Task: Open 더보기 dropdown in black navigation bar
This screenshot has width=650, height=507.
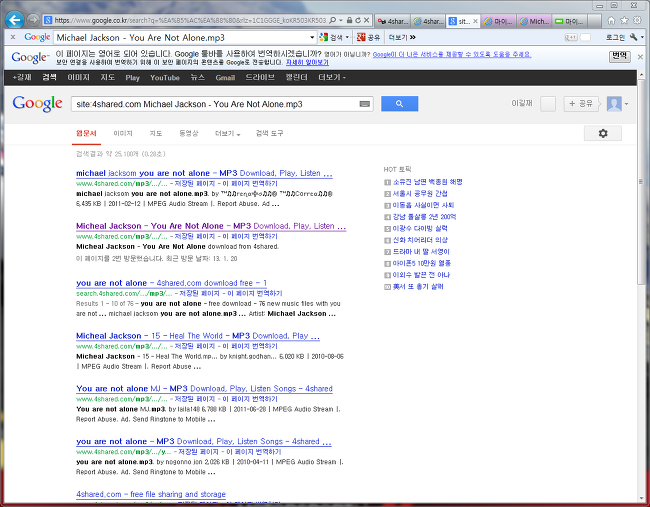Action: pyautogui.click(x=332, y=78)
